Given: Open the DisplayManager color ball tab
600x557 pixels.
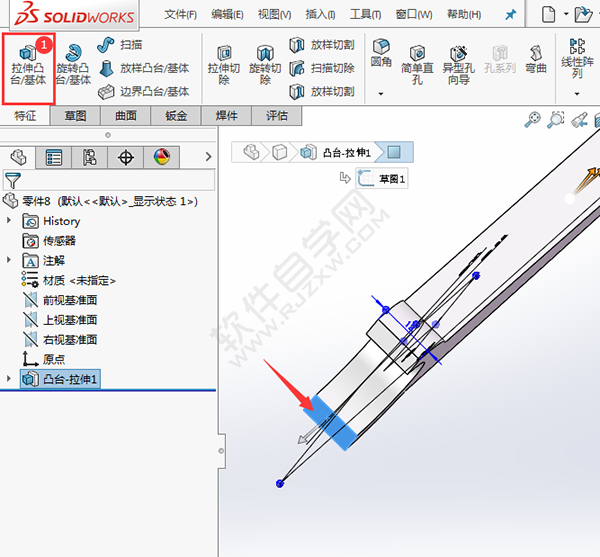Looking at the screenshot, I should click(161, 157).
